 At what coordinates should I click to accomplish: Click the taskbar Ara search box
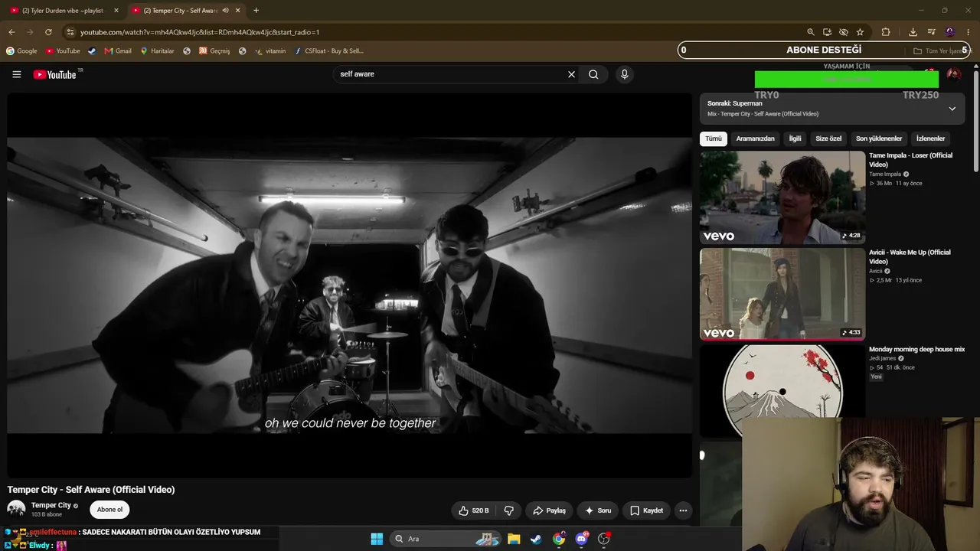pos(446,539)
